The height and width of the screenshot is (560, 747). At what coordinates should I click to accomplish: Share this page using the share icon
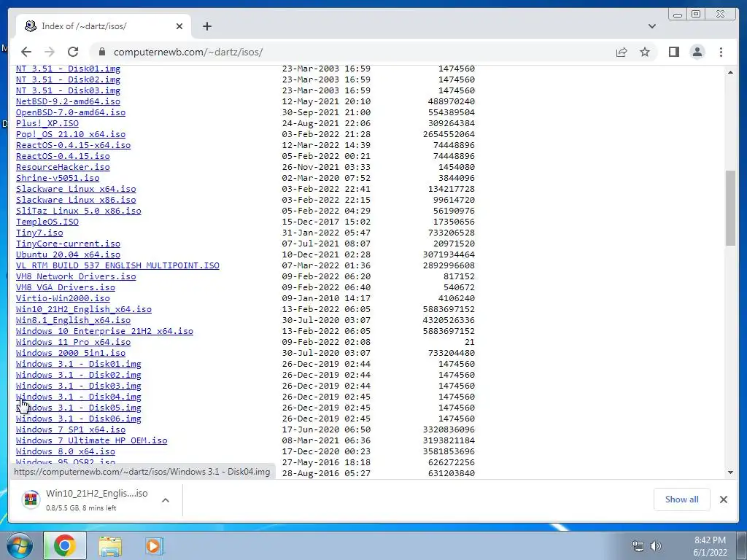click(x=622, y=52)
